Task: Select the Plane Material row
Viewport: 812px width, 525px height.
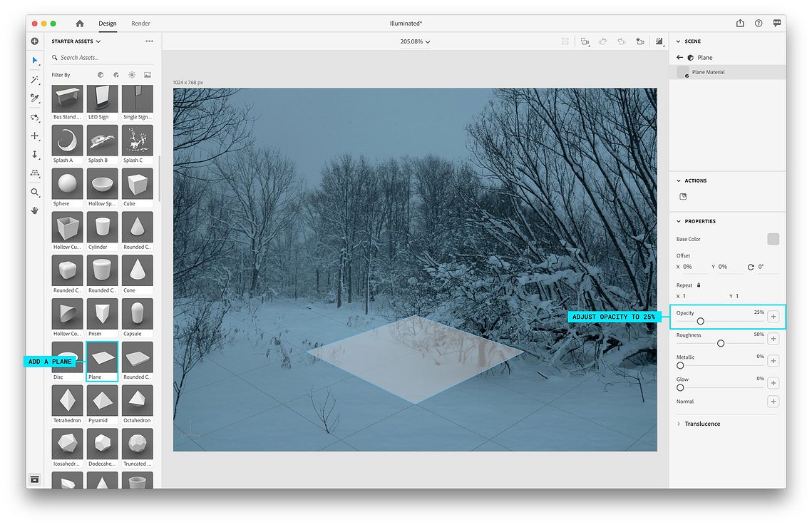Action: point(727,72)
